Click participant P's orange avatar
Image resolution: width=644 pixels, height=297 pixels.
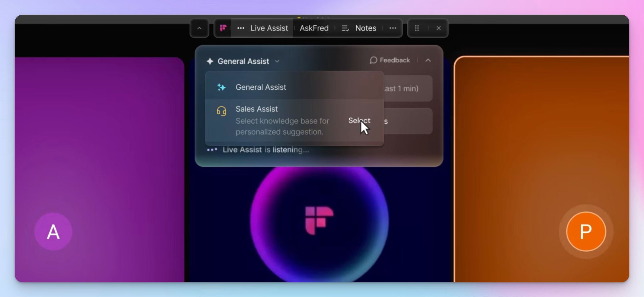pos(586,232)
